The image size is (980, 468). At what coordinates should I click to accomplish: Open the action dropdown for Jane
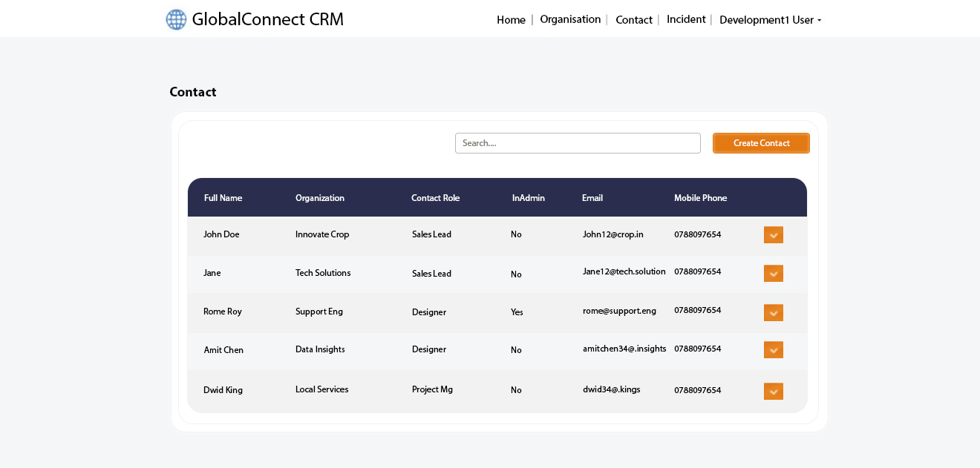(x=774, y=274)
